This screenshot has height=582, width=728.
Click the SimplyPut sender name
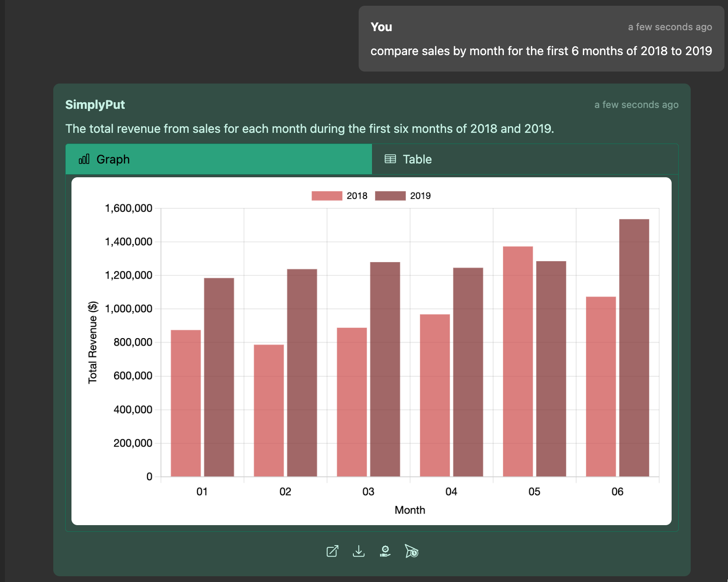(x=95, y=105)
